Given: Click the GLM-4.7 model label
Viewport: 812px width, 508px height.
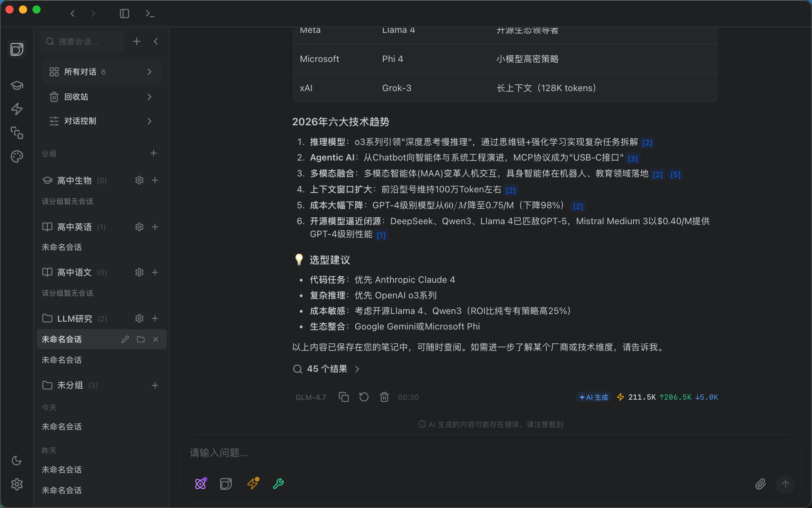Looking at the screenshot, I should click(311, 397).
